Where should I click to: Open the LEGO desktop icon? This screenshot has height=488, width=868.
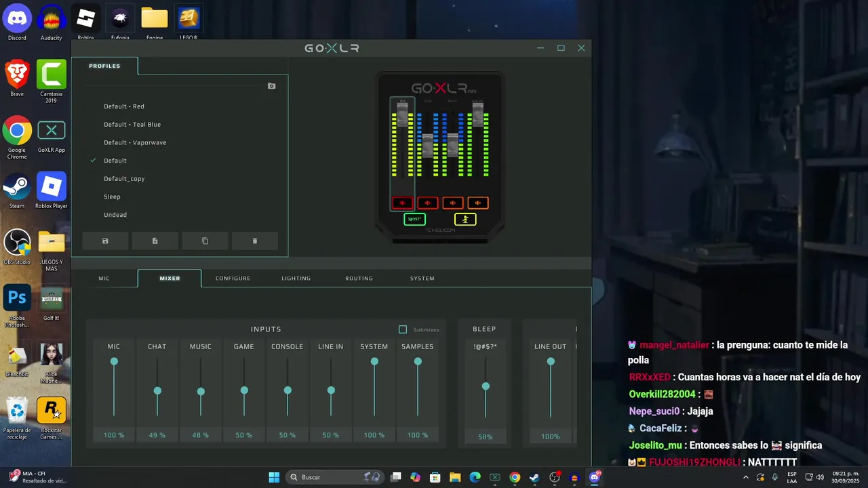189,22
